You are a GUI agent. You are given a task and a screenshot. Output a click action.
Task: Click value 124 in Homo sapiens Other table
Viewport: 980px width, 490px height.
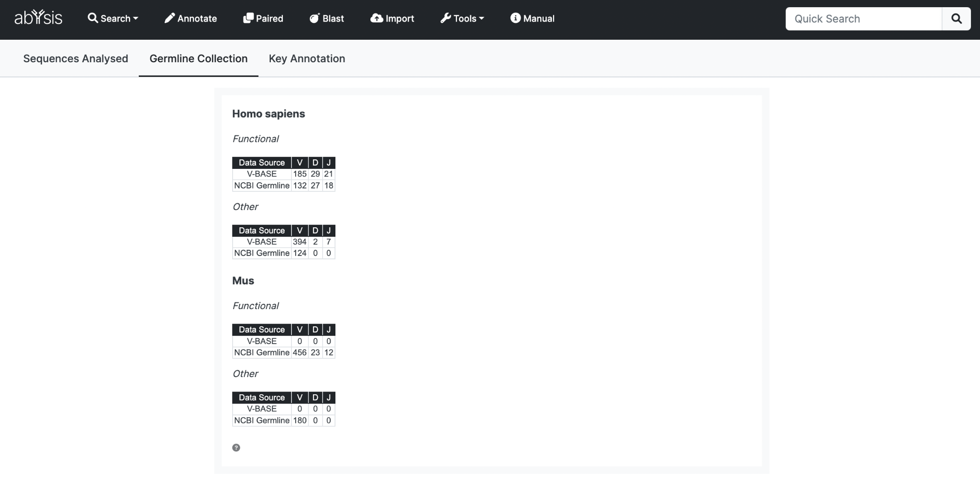tap(300, 253)
